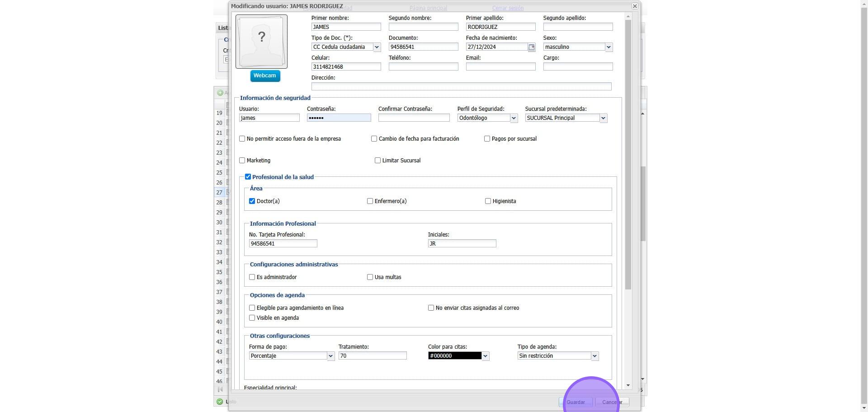Uncheck Profesional de la salud
868x412 pixels.
(x=248, y=177)
